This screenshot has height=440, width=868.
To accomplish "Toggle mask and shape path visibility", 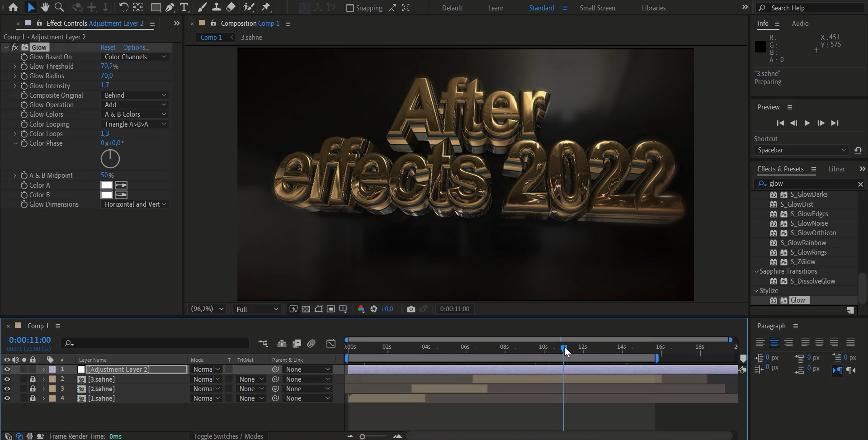I will pyautogui.click(x=318, y=309).
